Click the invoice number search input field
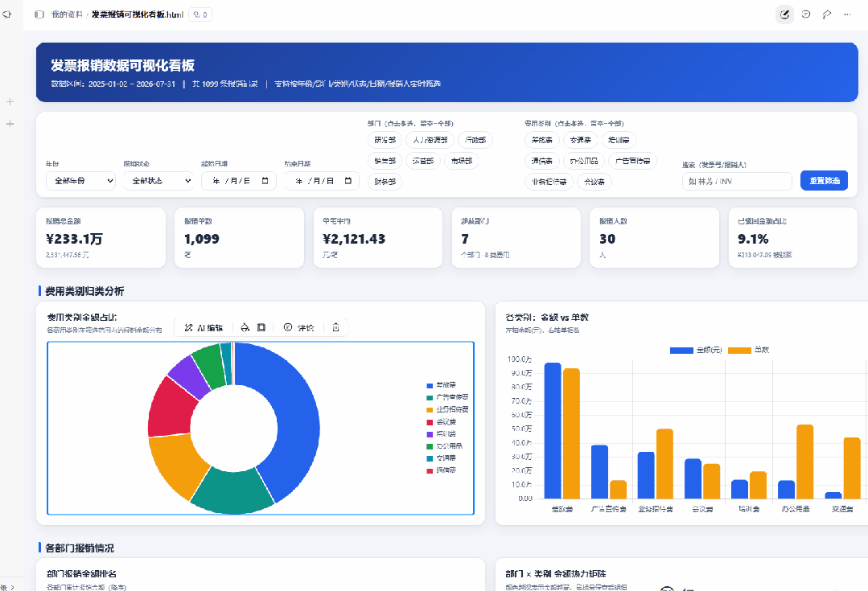 (x=737, y=181)
